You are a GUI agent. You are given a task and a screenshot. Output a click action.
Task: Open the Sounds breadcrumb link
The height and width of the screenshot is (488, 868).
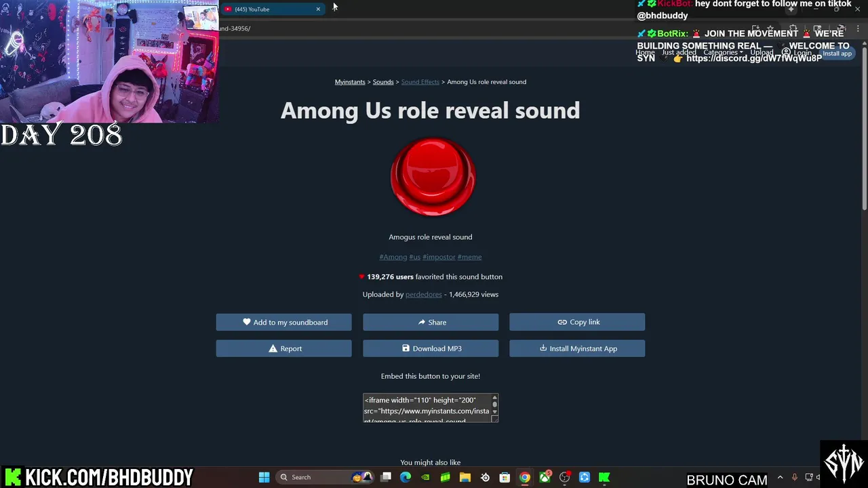pyautogui.click(x=383, y=82)
